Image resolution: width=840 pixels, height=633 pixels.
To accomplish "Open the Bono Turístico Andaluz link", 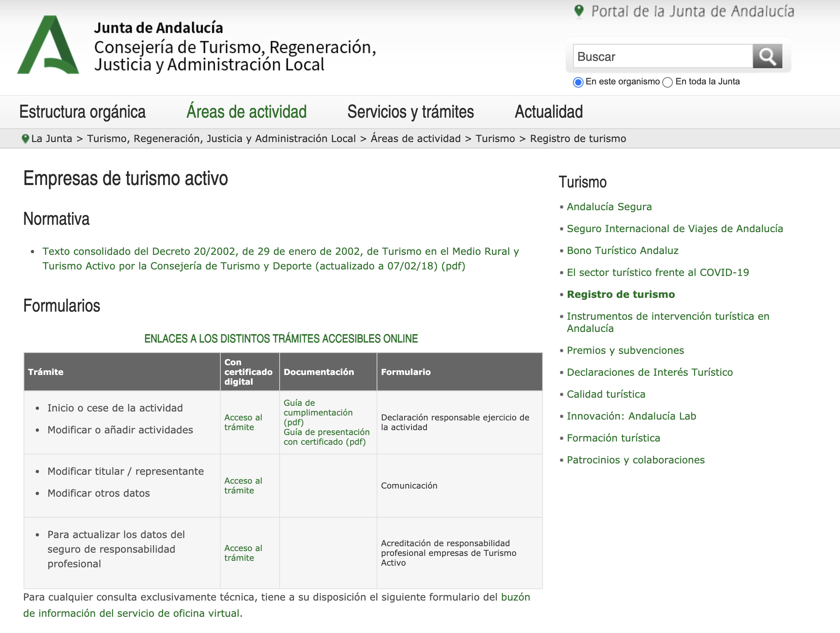I will (622, 250).
